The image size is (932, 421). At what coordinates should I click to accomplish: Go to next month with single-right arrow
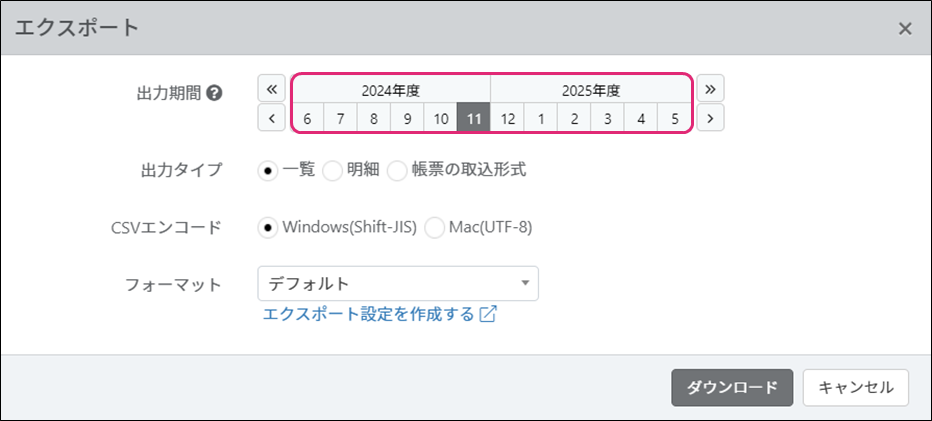click(x=710, y=118)
